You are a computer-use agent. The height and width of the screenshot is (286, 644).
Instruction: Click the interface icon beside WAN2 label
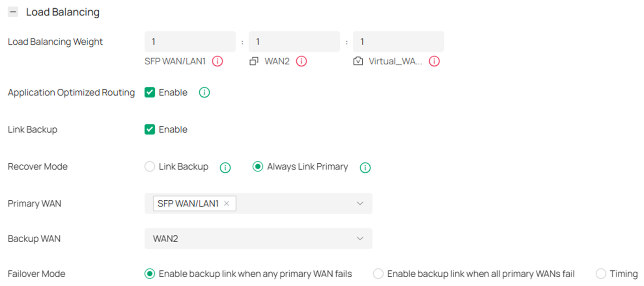(255, 60)
